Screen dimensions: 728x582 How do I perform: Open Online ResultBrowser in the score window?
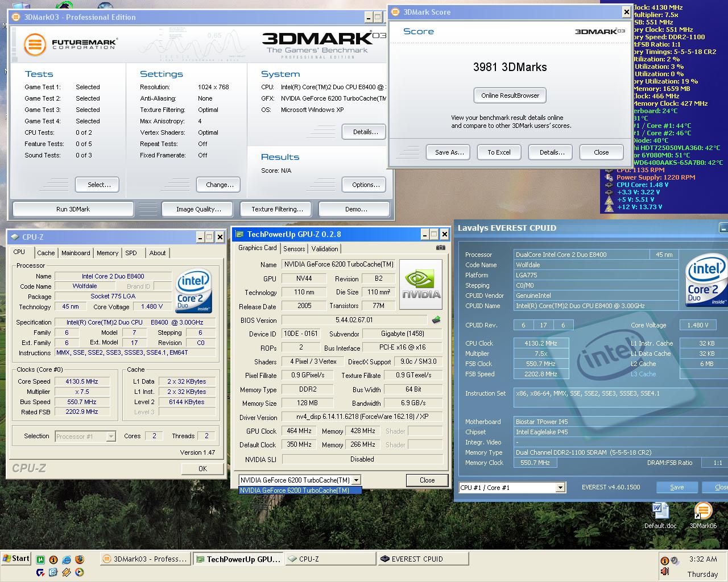point(510,95)
